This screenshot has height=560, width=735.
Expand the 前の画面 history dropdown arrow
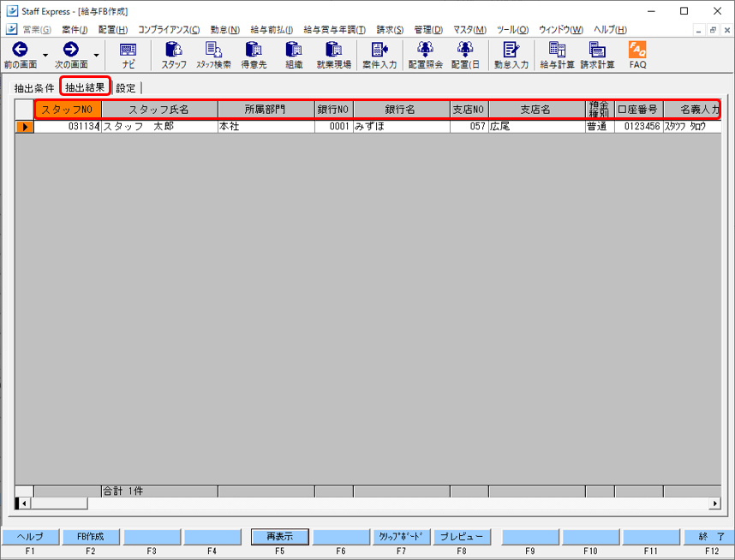[x=45, y=56]
